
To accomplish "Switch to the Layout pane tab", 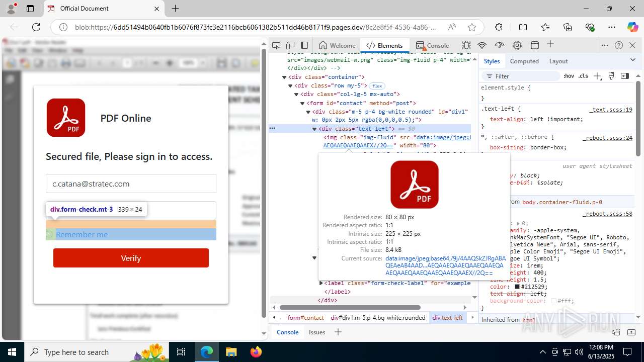I will [x=558, y=61].
